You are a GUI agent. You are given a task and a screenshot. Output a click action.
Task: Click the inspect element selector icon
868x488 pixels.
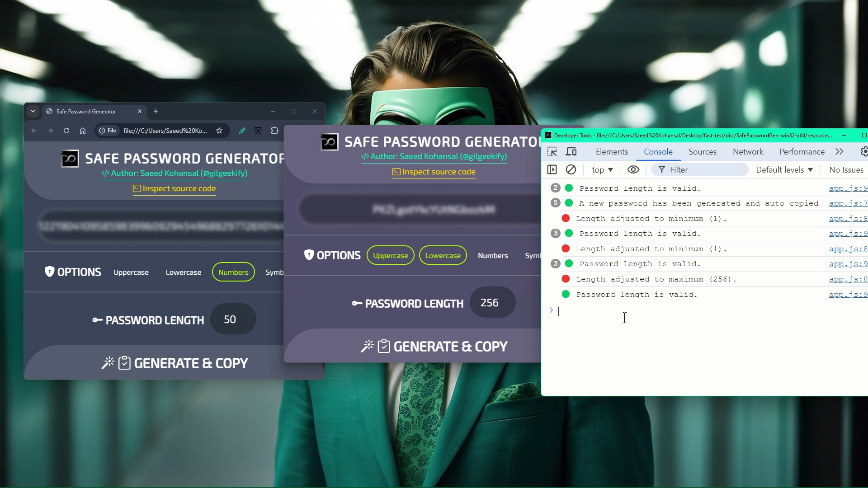pos(552,152)
